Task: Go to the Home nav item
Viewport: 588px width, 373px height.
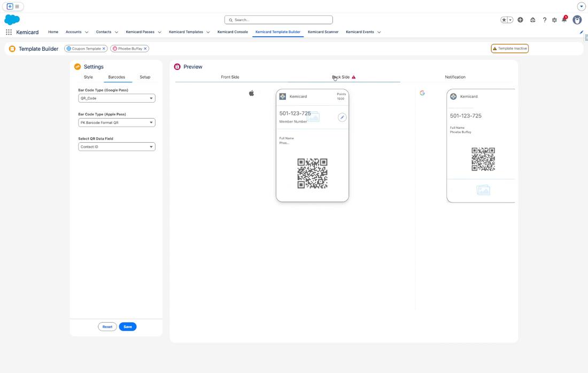Action: click(x=53, y=32)
